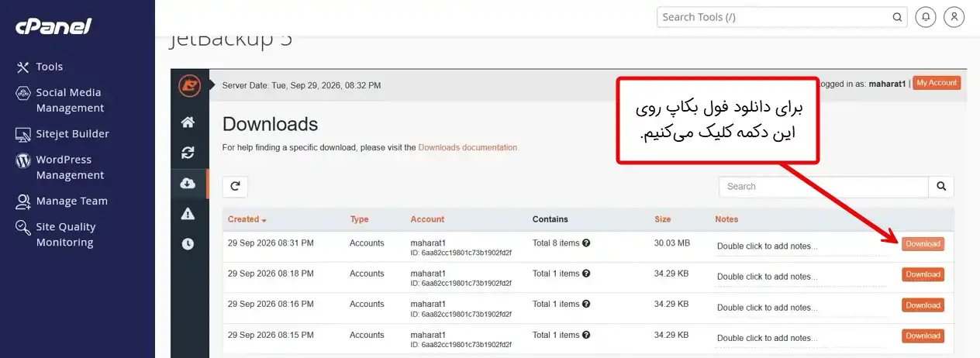The height and width of the screenshot is (358, 980).
Task: Go to JetBackup home icon
Action: click(188, 122)
